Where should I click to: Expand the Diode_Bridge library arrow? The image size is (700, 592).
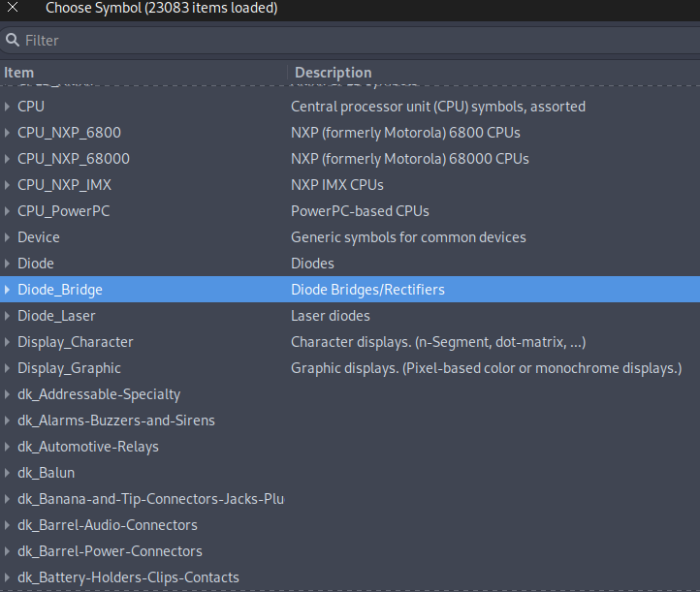(7, 290)
